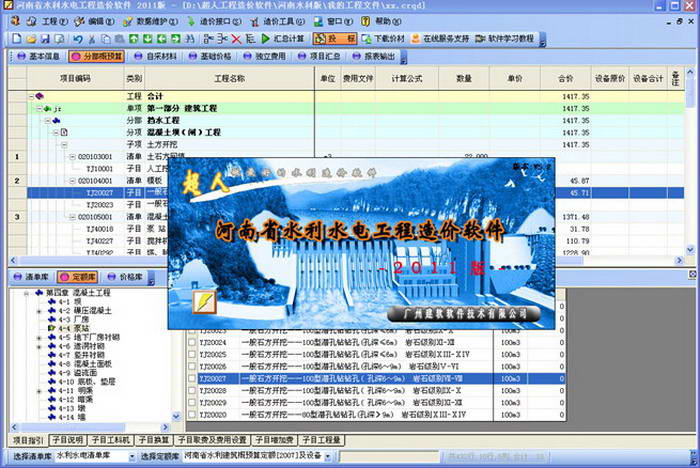The width and height of the screenshot is (700, 468).
Task: Click the Cut scissors icon in toolbar
Action: tap(92, 39)
